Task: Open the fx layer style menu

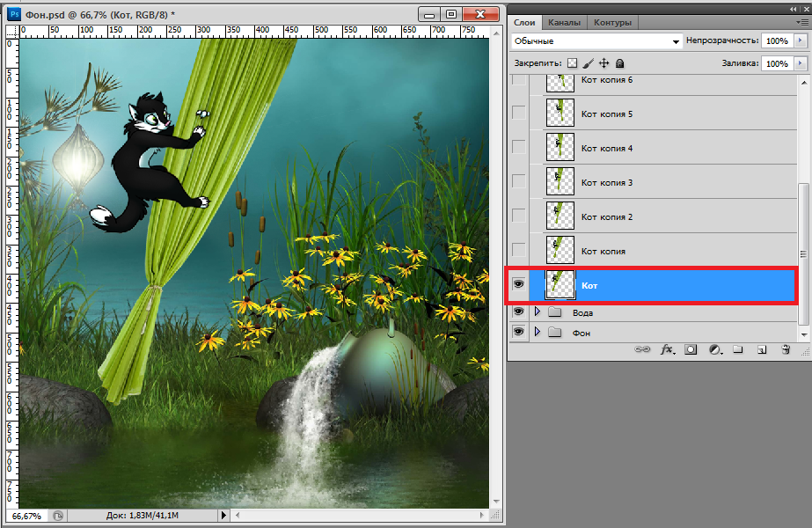Action: (x=668, y=349)
